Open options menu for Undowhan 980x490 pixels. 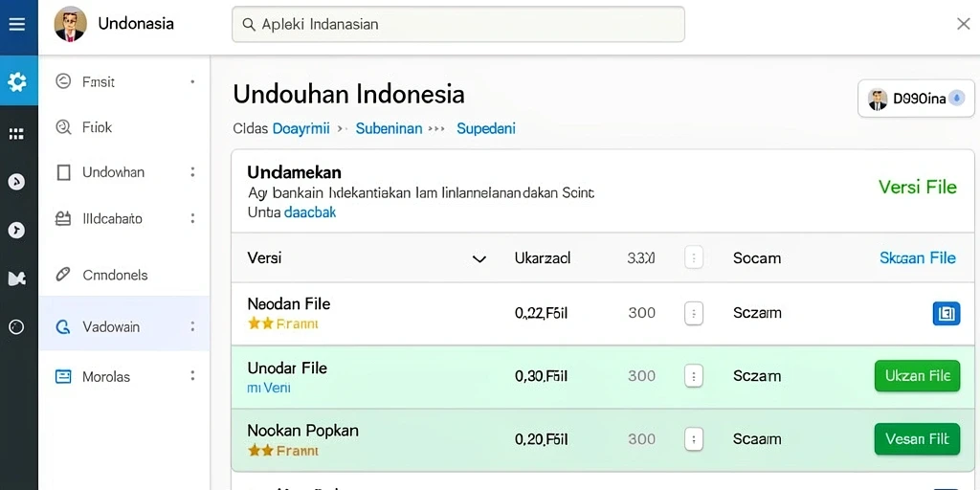pos(192,172)
